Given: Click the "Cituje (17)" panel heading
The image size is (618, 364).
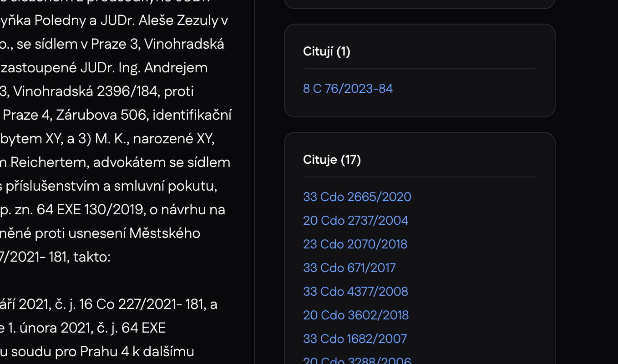Looking at the screenshot, I should [332, 160].
